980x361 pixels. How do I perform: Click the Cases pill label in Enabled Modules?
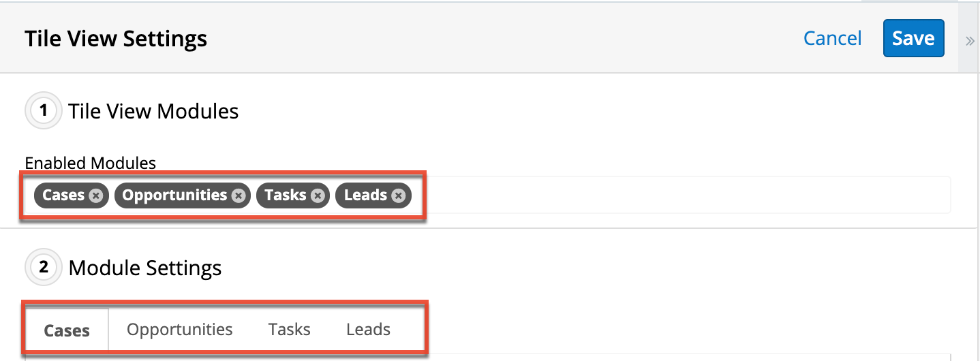(x=63, y=195)
